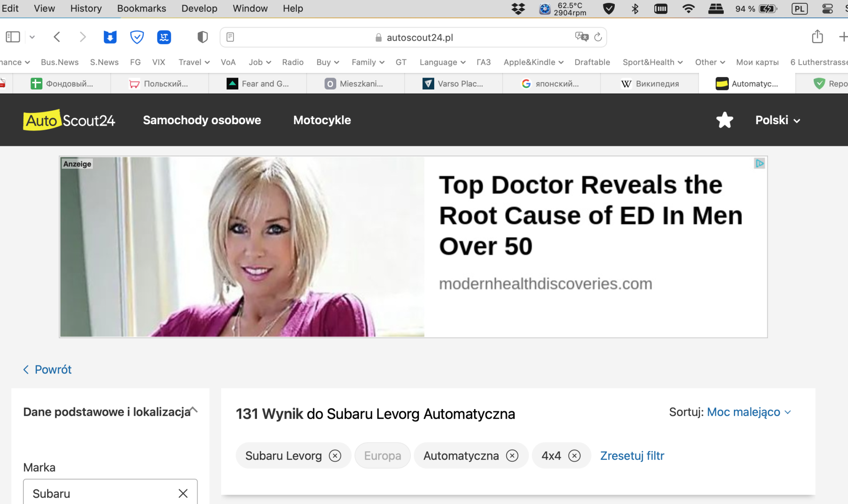This screenshot has width=848, height=504.
Task: Open the Samochody osobowe menu item
Action: (x=202, y=120)
